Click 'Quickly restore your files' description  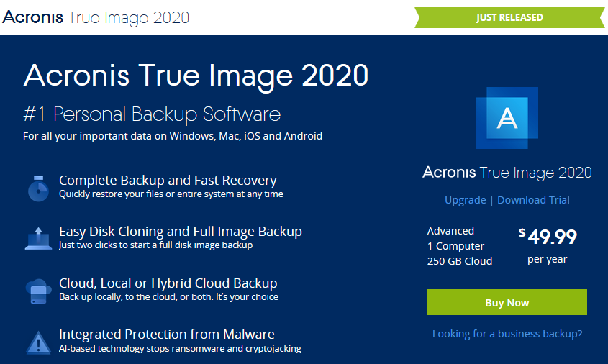(x=171, y=194)
